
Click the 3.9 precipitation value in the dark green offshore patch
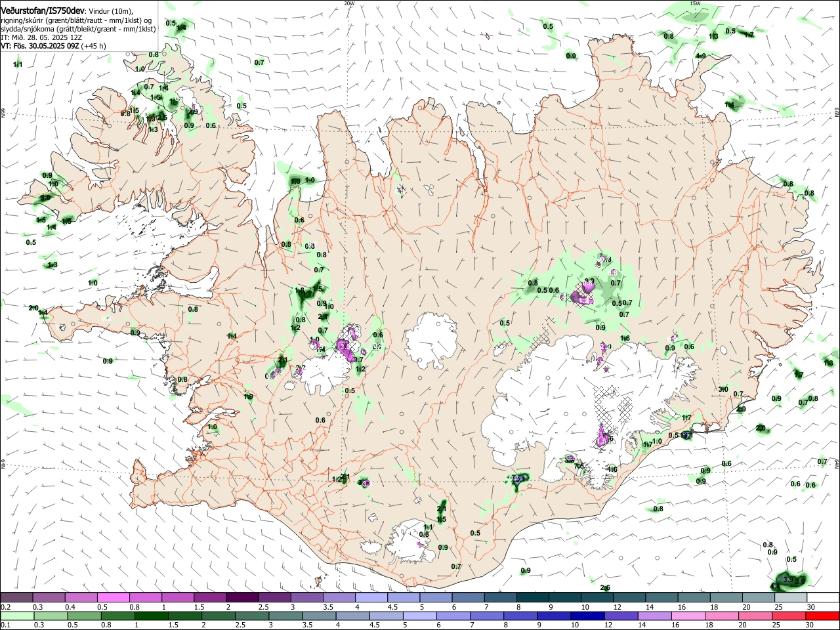pyautogui.click(x=788, y=581)
